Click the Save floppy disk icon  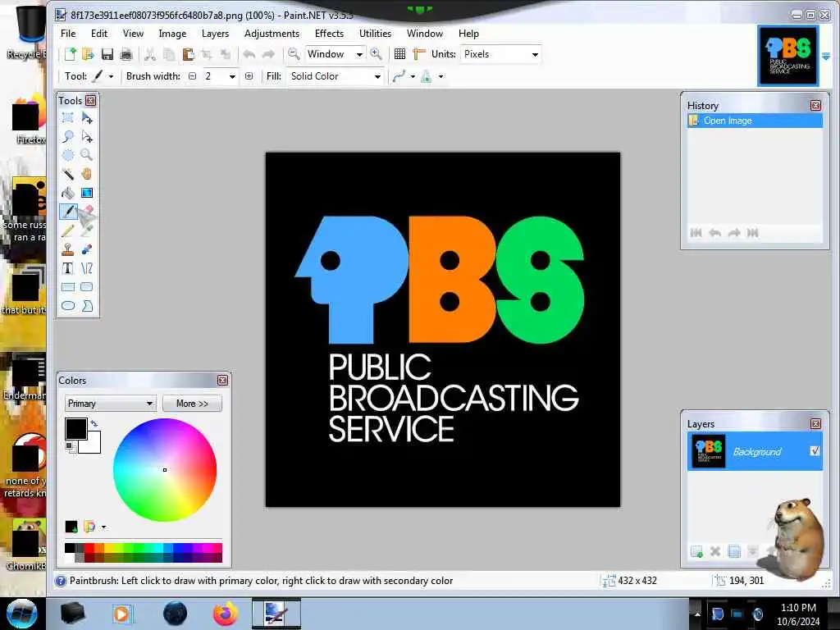[107, 54]
